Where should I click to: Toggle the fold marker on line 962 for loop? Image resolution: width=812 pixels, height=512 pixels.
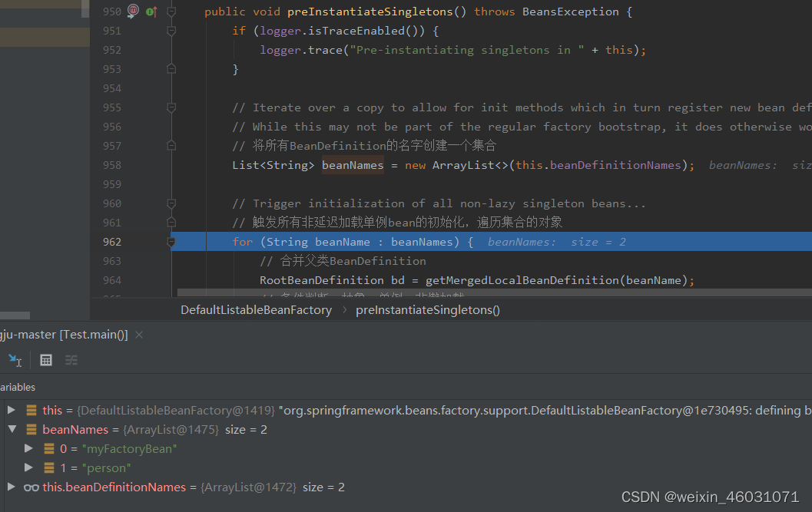click(171, 242)
